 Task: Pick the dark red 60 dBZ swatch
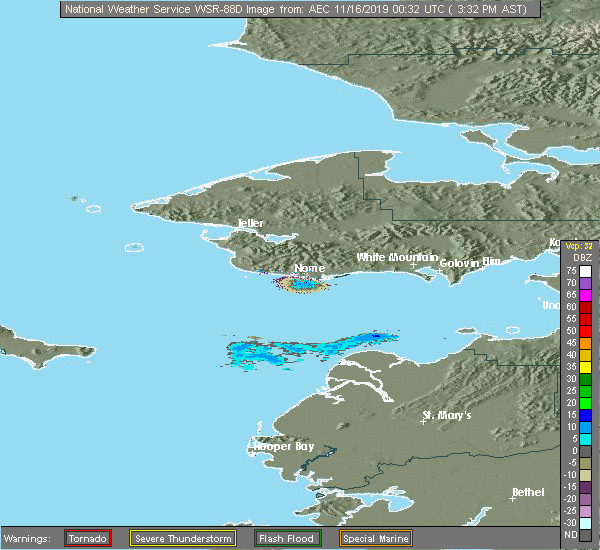[x=585, y=307]
